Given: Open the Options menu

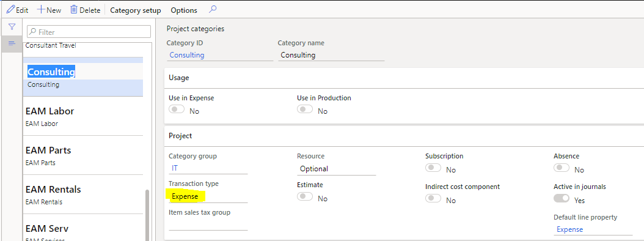Looking at the screenshot, I should tap(184, 10).
